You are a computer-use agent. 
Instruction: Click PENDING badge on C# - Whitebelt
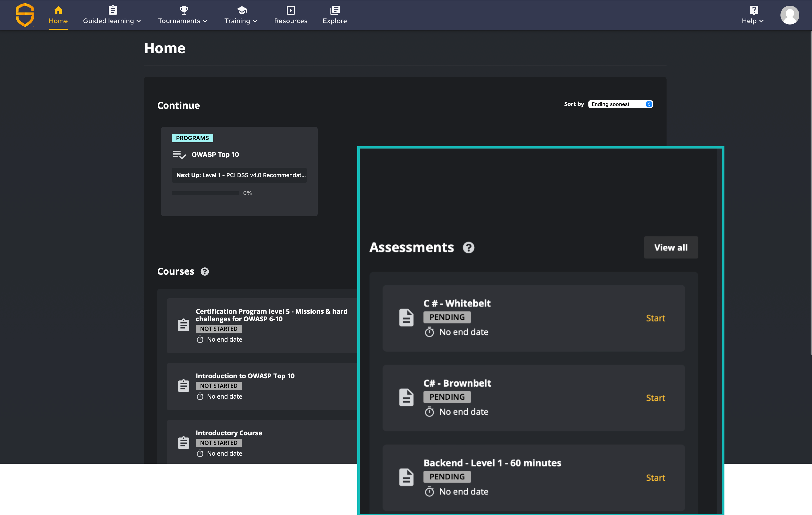(x=447, y=317)
